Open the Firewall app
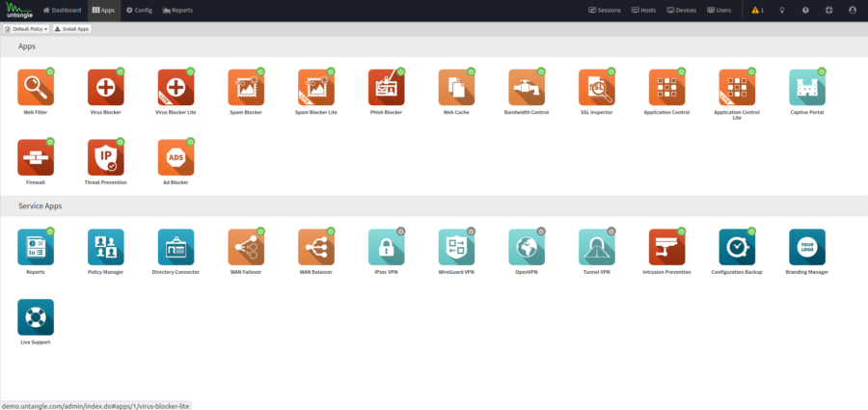 pos(36,157)
